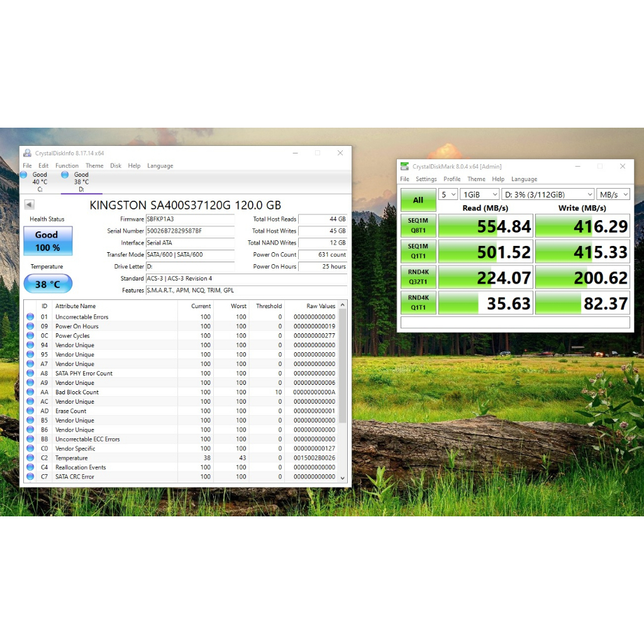Image resolution: width=644 pixels, height=644 pixels.
Task: Run the SEQ1M Q8T1 benchmark
Action: point(418,226)
